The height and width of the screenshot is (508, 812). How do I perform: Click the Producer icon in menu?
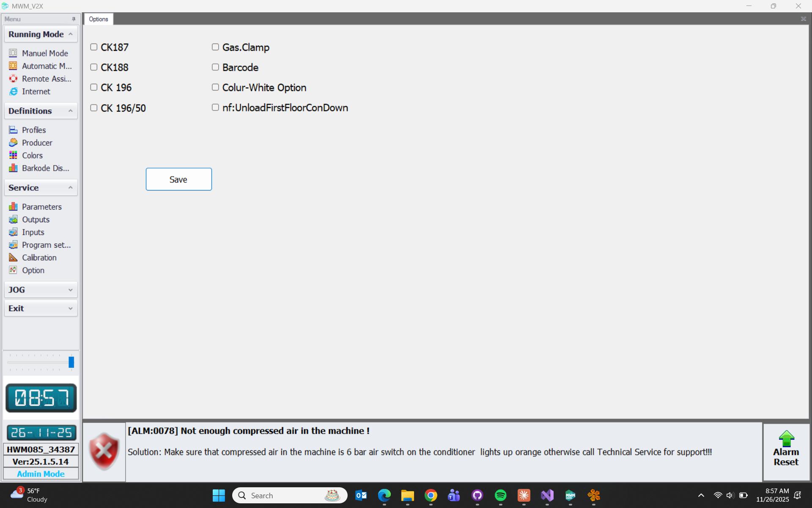[x=13, y=143]
